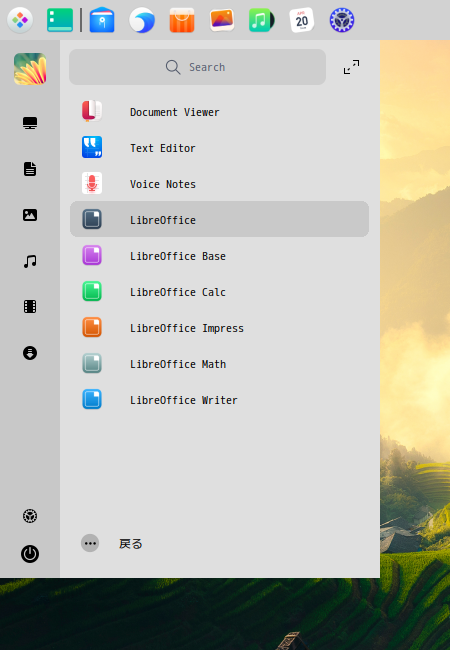Screen dimensions: 450x650
Task: Launch LibreOffice Calc
Action: tap(219, 291)
